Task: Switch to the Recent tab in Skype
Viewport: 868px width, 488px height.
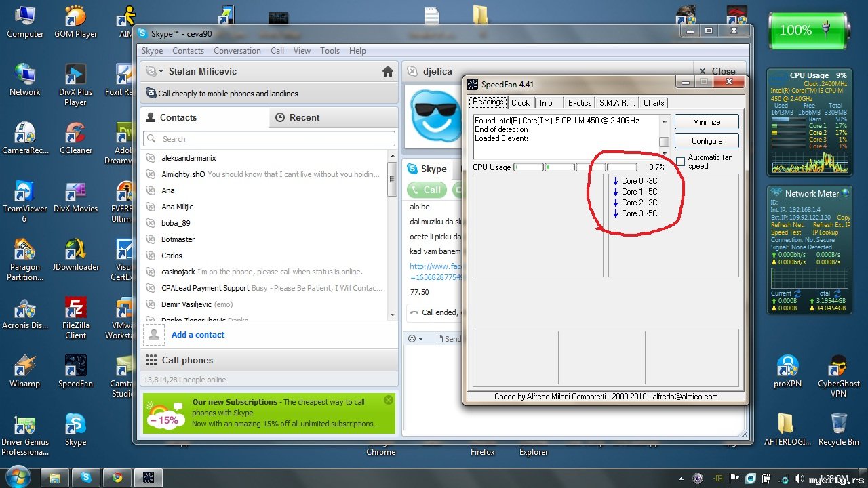Action: point(334,117)
